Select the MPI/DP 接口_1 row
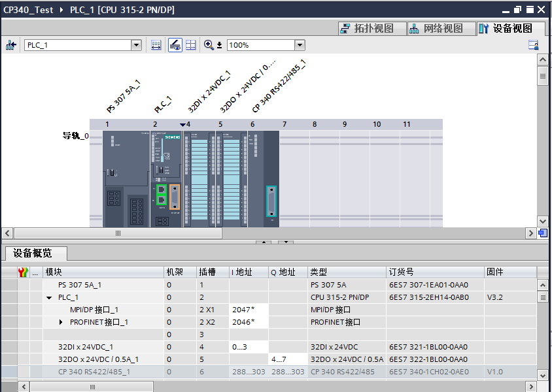This screenshot has height=392, width=552. [x=269, y=310]
